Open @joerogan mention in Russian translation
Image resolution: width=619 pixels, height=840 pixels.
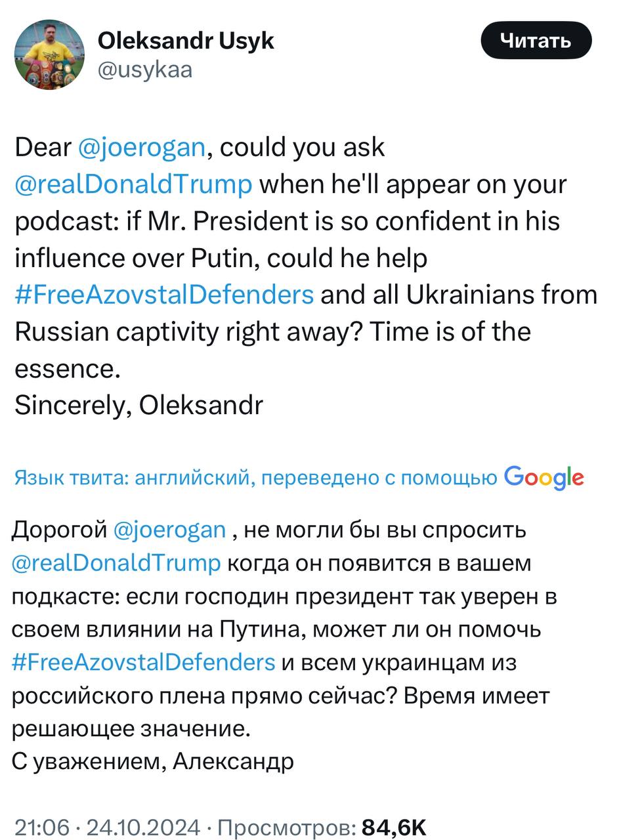(x=170, y=530)
